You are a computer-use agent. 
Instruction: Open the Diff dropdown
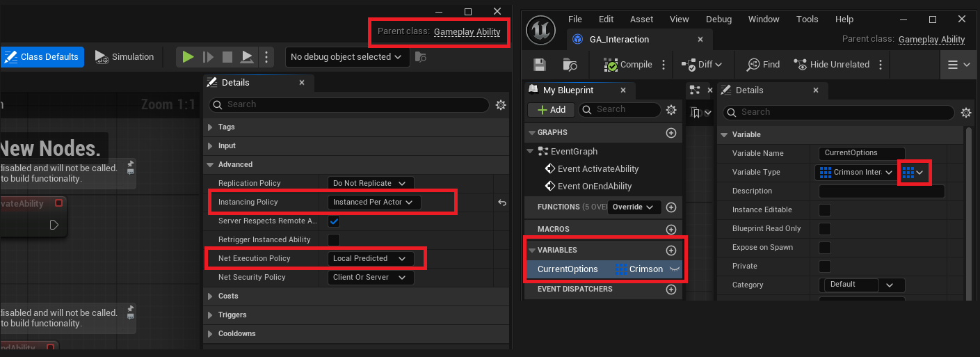[702, 65]
